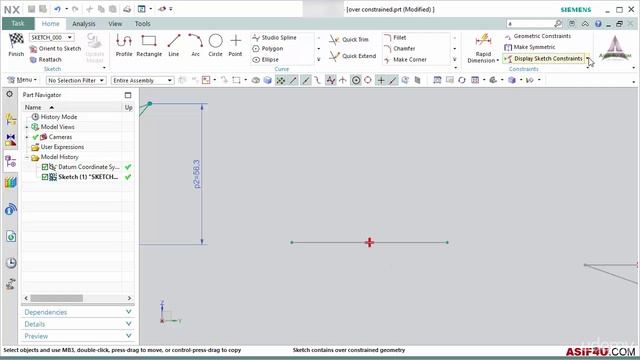640x360 pixels.
Task: Select the Fillet tool
Action: [x=395, y=38]
